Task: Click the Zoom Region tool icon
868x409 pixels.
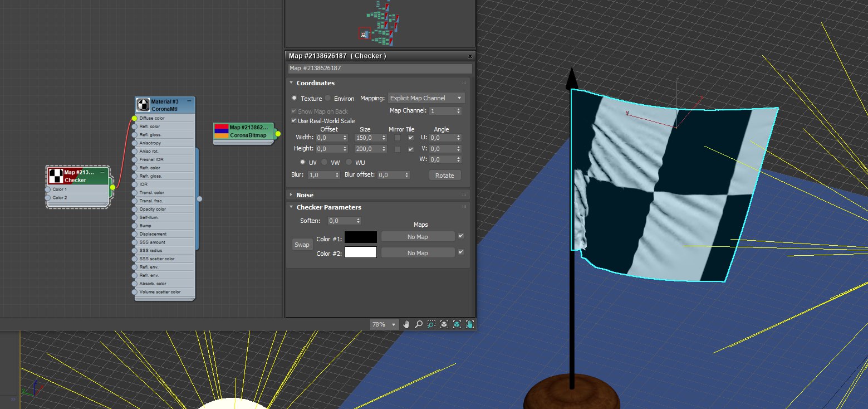Action: [431, 324]
